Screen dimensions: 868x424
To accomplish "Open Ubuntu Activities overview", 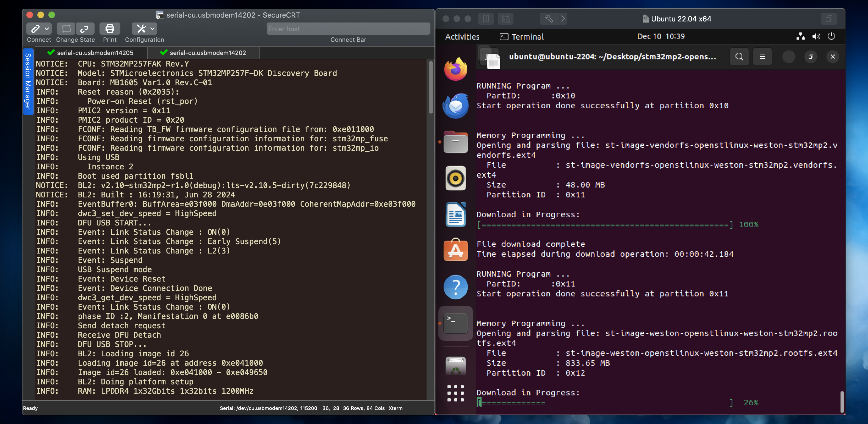I will [x=462, y=36].
